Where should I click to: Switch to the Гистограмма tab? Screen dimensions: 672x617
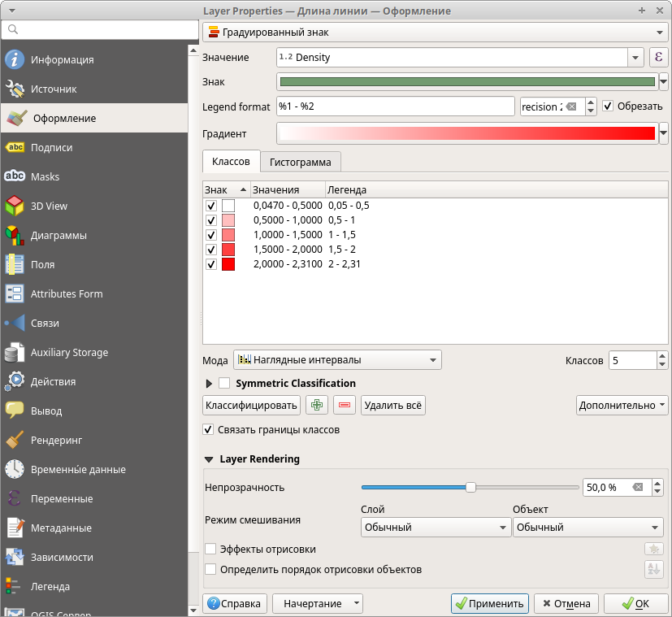tap(301, 162)
